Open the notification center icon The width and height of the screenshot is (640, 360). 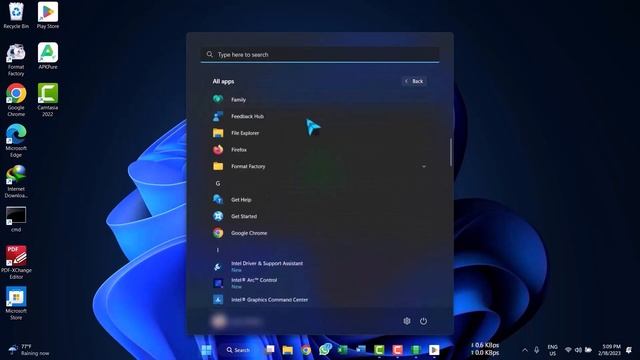(x=629, y=350)
